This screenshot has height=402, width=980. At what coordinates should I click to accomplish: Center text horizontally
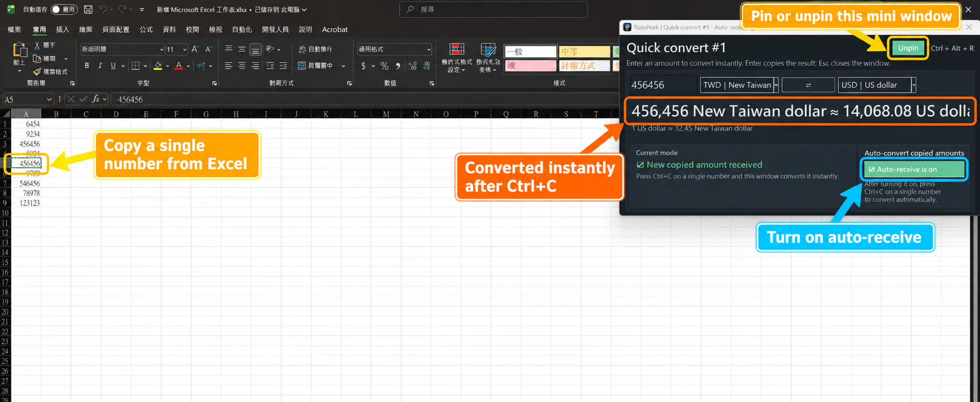click(242, 66)
